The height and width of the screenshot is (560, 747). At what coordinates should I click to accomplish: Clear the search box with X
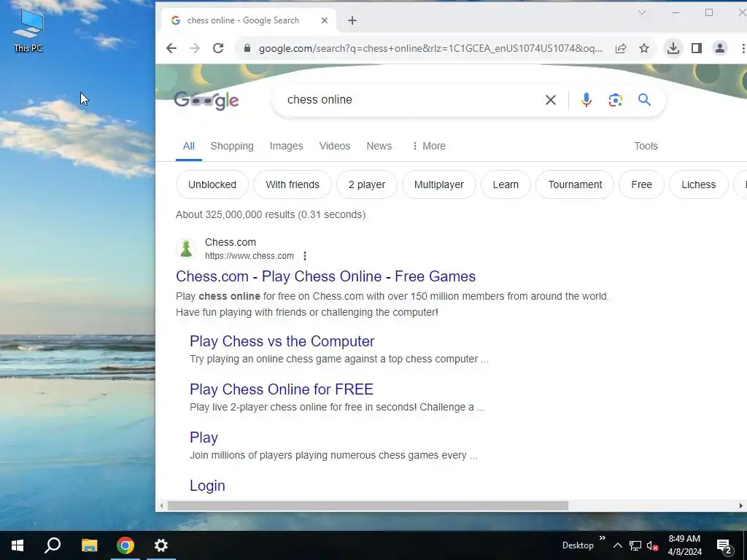point(550,100)
